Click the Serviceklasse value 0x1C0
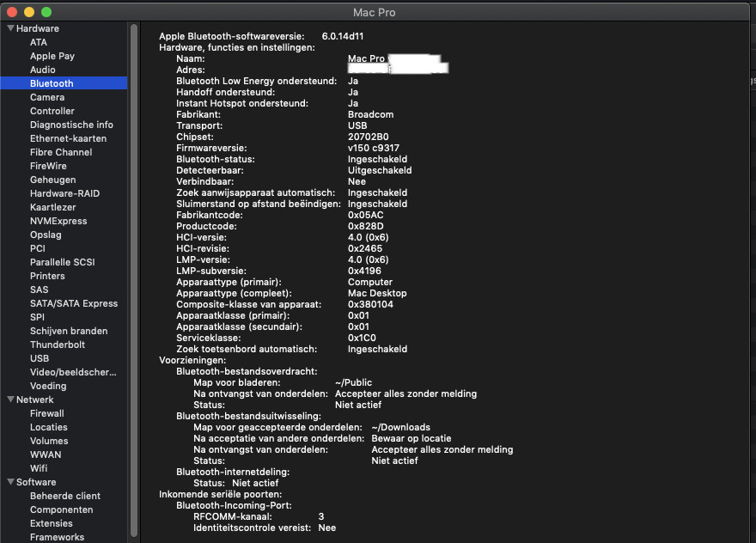Screen dimensions: 756x543 tap(362, 338)
